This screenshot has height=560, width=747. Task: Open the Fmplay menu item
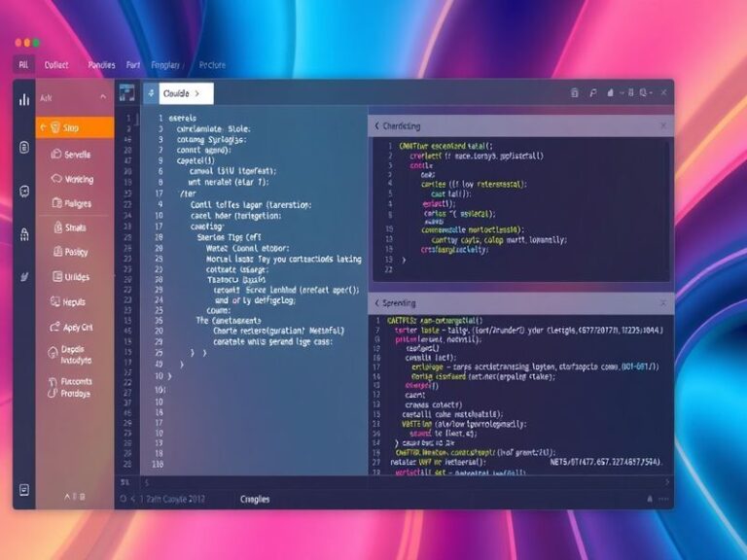pos(165,65)
